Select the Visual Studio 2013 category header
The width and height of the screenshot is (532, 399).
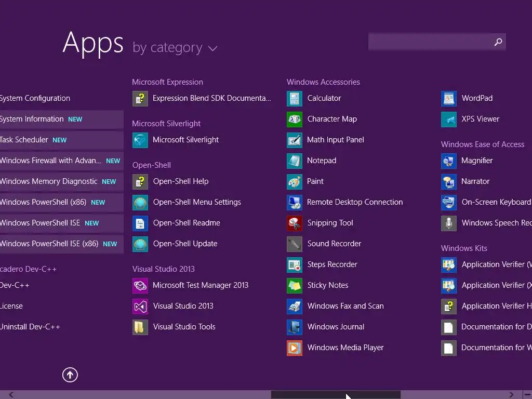pyautogui.click(x=164, y=269)
